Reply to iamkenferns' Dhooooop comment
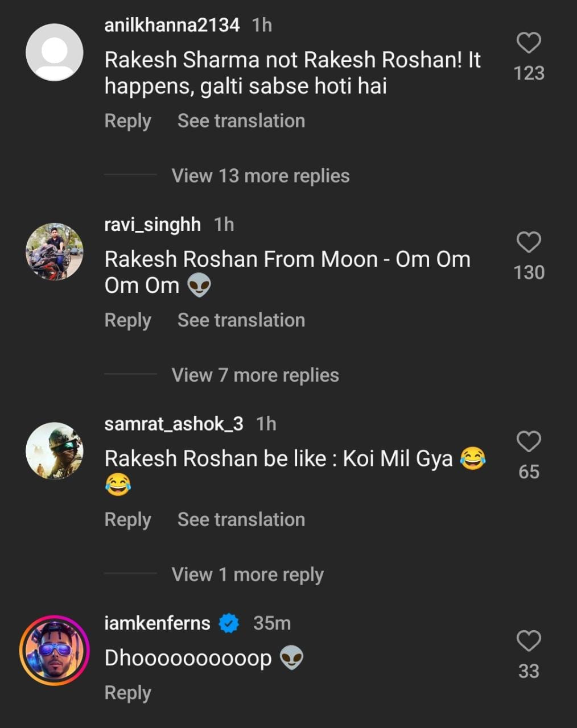 point(127,693)
